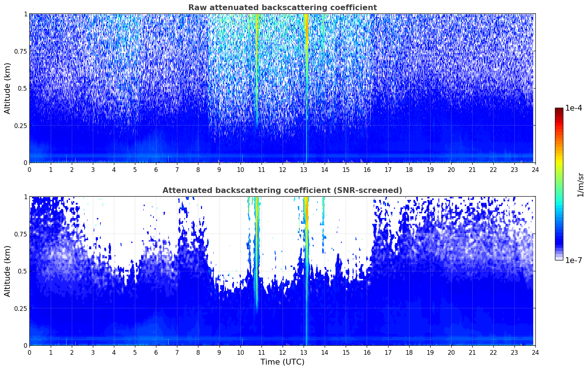Viewport: 588px width, 370px height.
Task: Click the "0.25" altitude tick of the raw plot
Action: click(20, 126)
